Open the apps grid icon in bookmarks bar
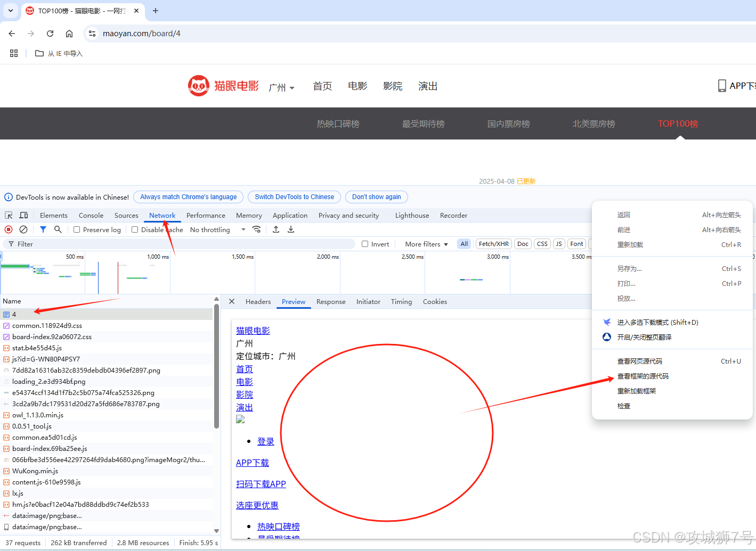The height and width of the screenshot is (551, 756). click(14, 53)
